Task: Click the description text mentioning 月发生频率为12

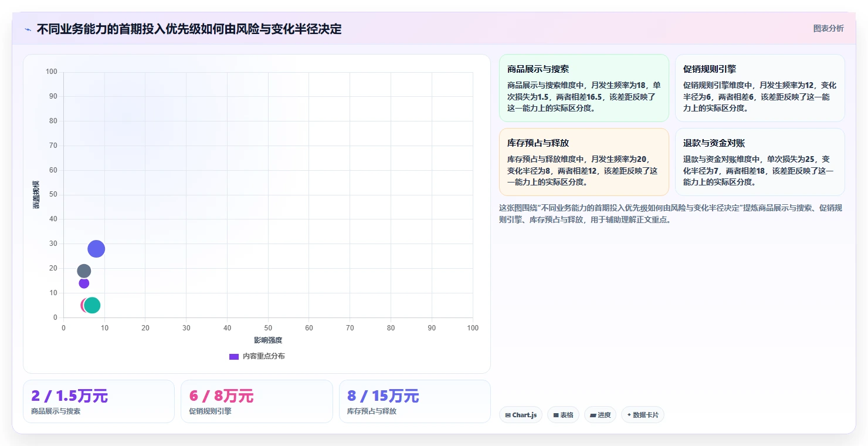Action: click(759, 96)
